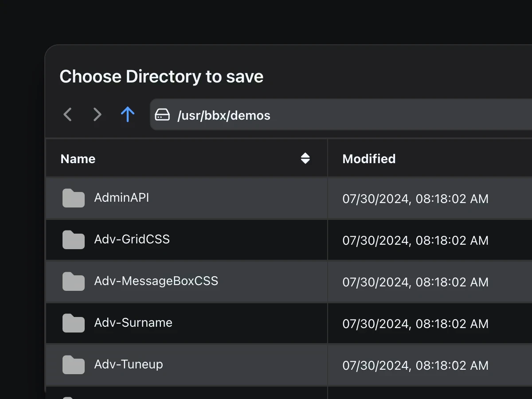Select the Adv-GridCSS folder name
The width and height of the screenshot is (532, 399).
[x=132, y=239]
